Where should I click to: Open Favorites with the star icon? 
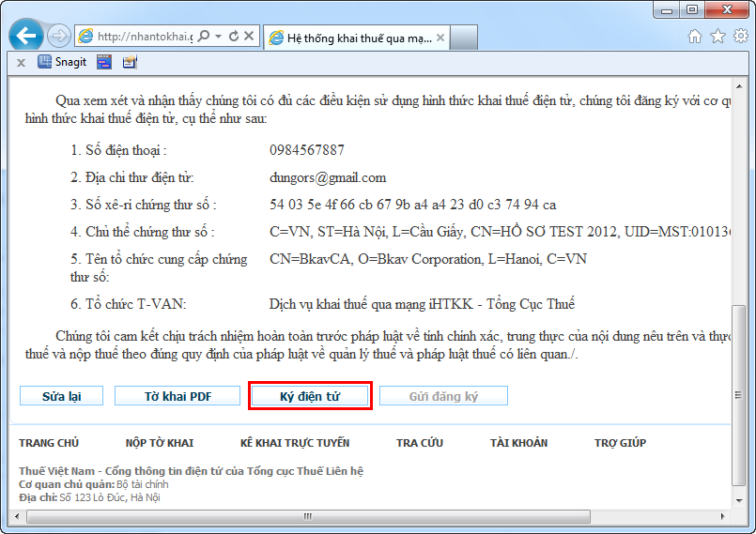coord(717,37)
